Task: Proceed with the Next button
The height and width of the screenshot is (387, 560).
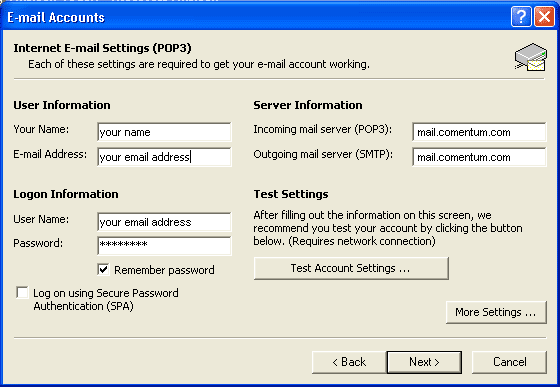Action: (424, 362)
